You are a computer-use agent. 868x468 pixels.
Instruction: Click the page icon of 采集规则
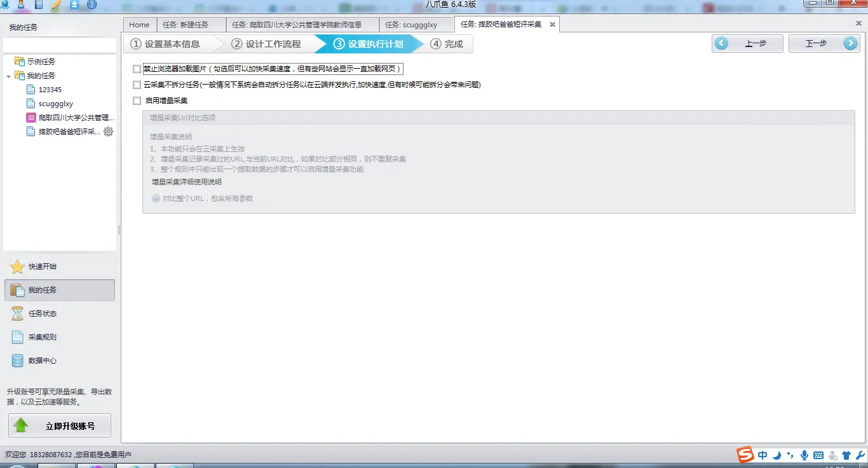tap(18, 337)
